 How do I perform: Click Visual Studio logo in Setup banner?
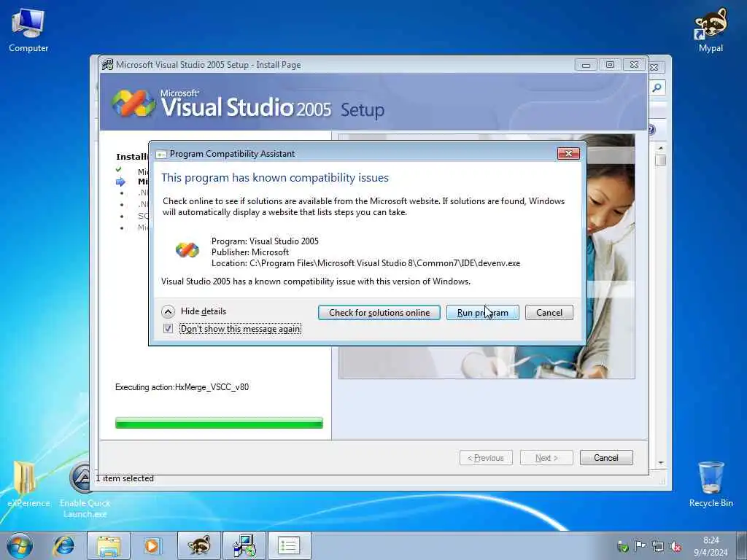(133, 103)
